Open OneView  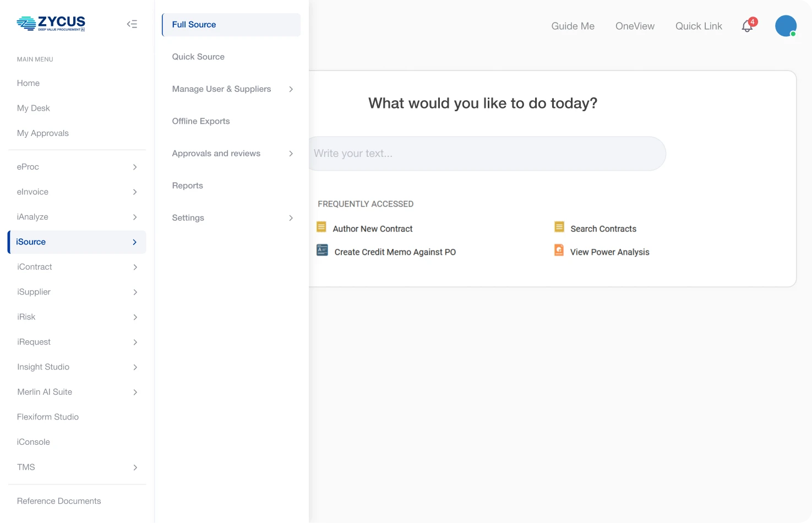635,26
